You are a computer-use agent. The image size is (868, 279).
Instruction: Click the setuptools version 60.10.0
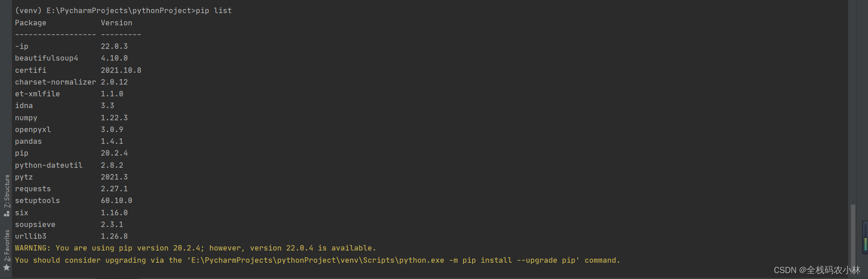(x=117, y=200)
